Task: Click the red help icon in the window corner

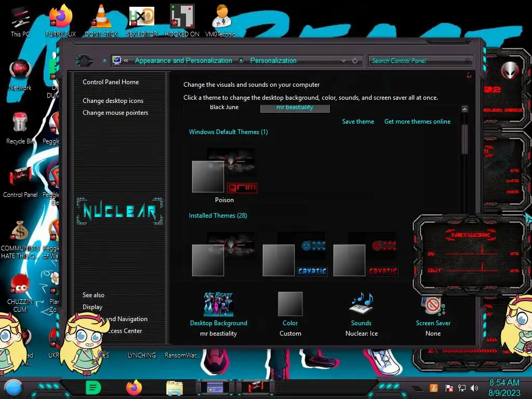Action: [469, 75]
